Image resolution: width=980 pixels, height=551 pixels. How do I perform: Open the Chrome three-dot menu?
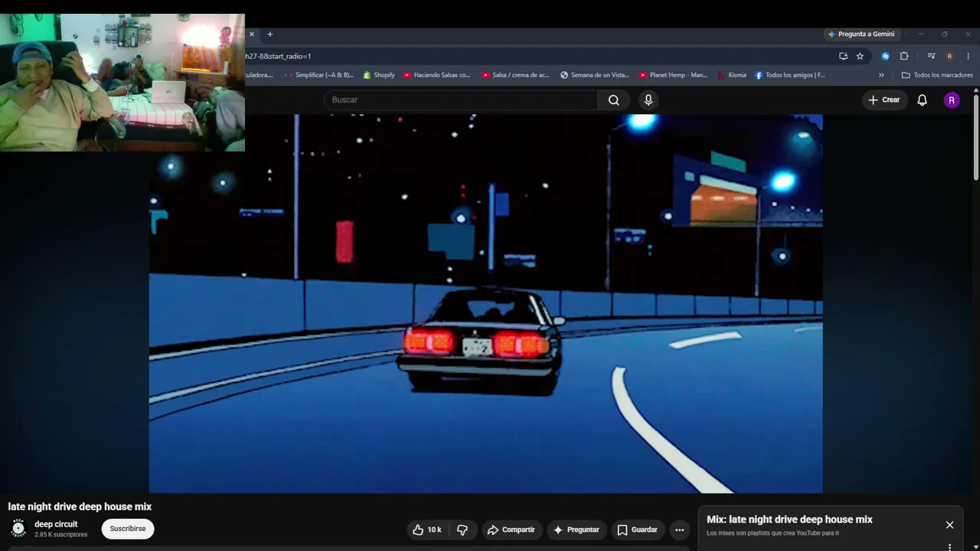(x=968, y=56)
